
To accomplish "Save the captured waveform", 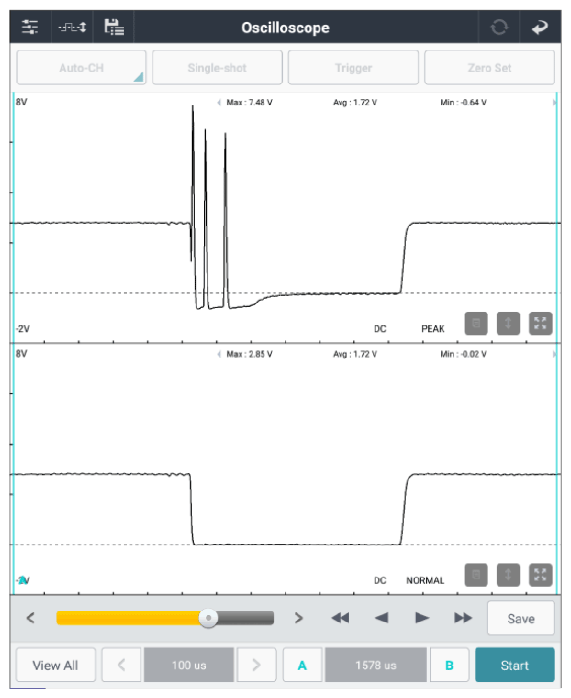I will [521, 618].
